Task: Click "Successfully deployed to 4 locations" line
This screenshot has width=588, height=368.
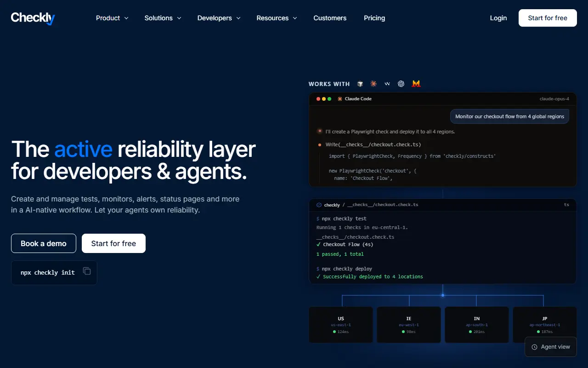Action: (370, 277)
